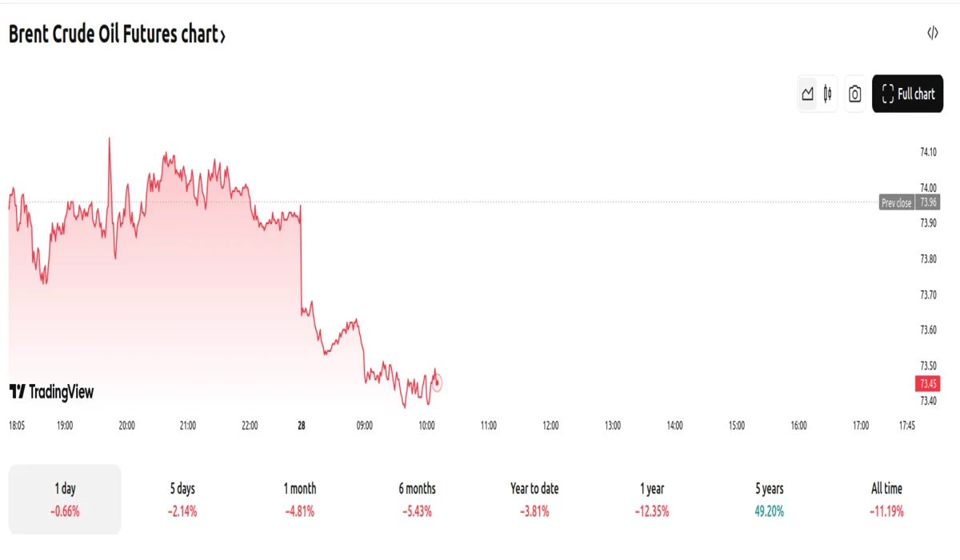Show the 5 years range
960x560 pixels.
point(770,498)
